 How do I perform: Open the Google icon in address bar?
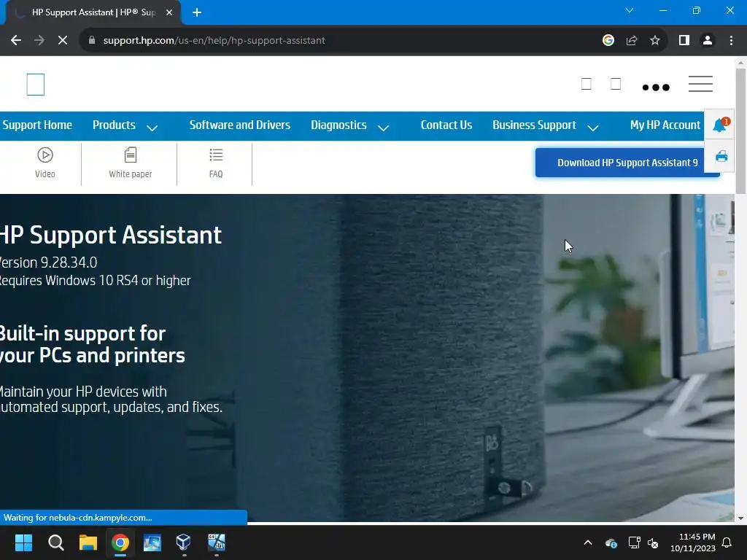tap(608, 41)
